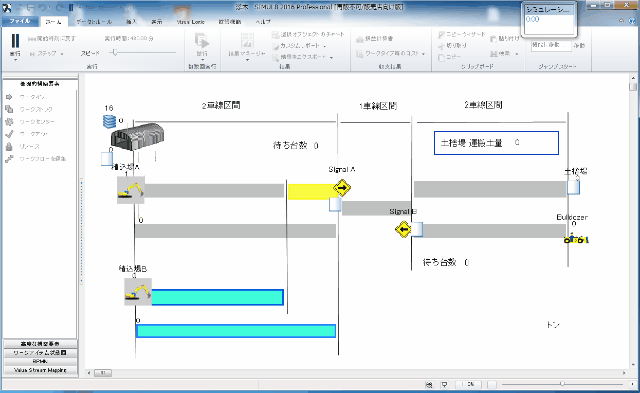
Task: Click the Work Center gear icon in palette
Action: click(9, 122)
